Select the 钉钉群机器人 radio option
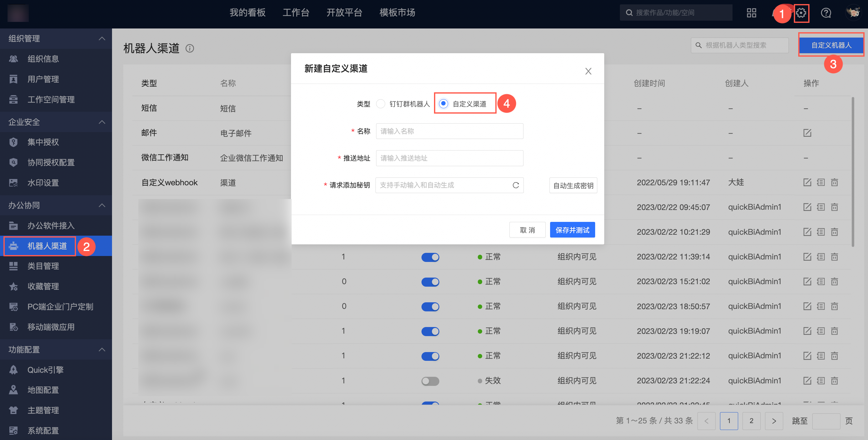Screen dimensions: 868x440 (x=380, y=104)
